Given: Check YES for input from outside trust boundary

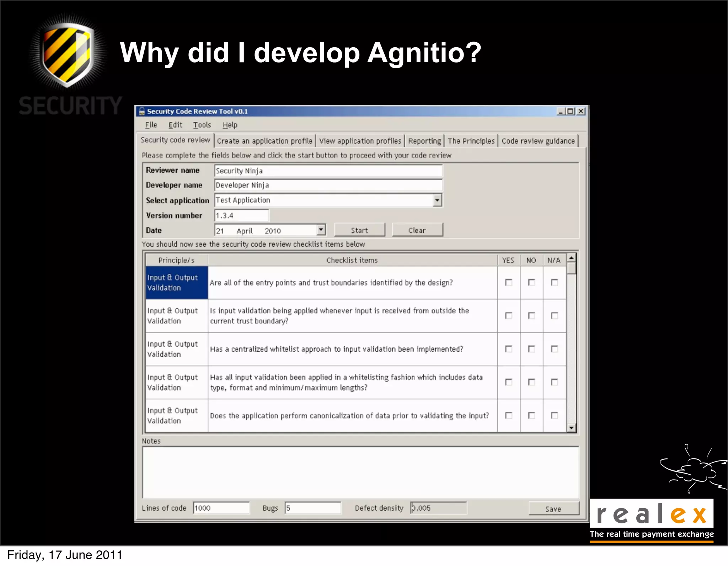Looking at the screenshot, I should click(x=509, y=316).
